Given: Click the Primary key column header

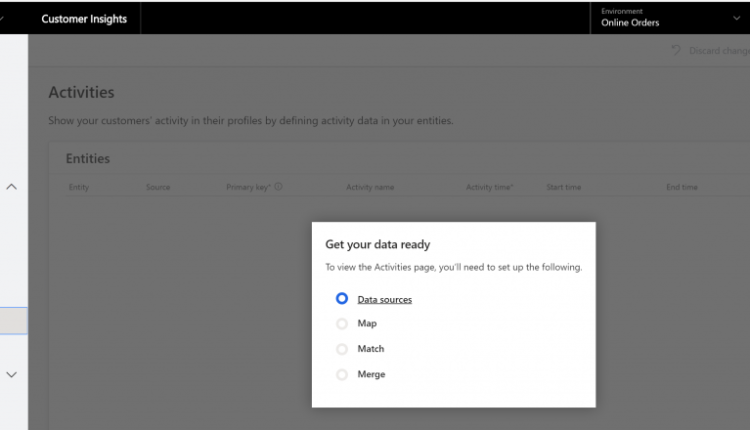Looking at the screenshot, I should click(x=249, y=187).
